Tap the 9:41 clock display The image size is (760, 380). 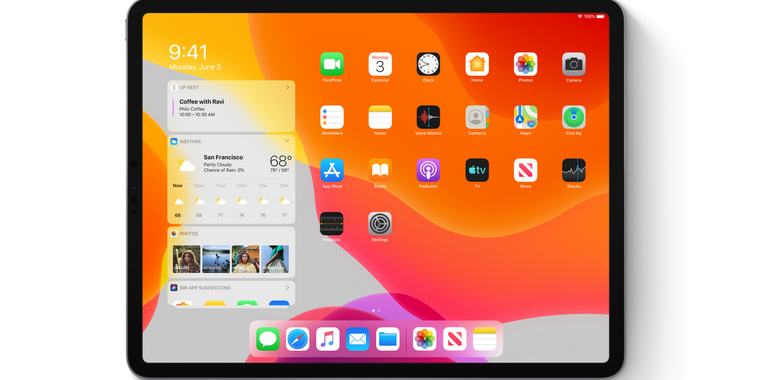189,52
